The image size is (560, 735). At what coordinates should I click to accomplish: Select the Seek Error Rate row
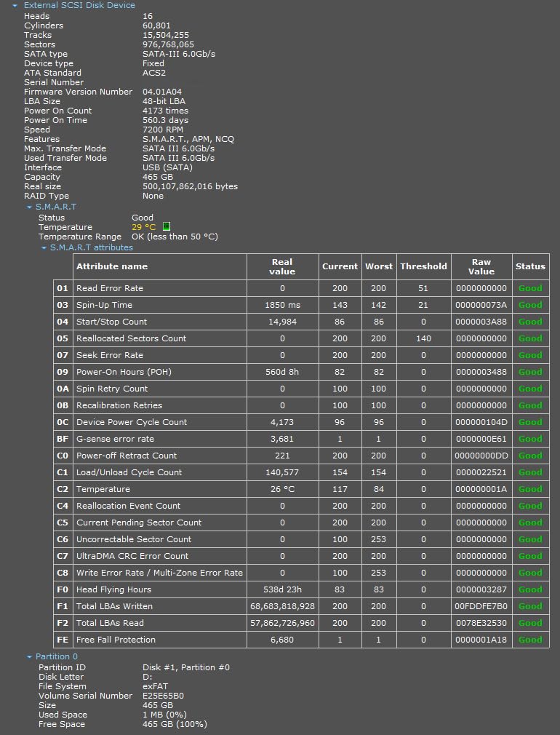point(301,355)
